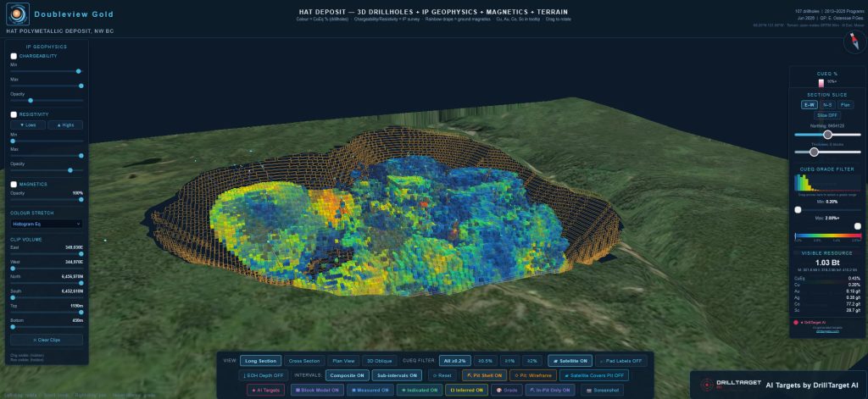
Task: Select the ≥1% CuEq filter
Action: tap(509, 361)
